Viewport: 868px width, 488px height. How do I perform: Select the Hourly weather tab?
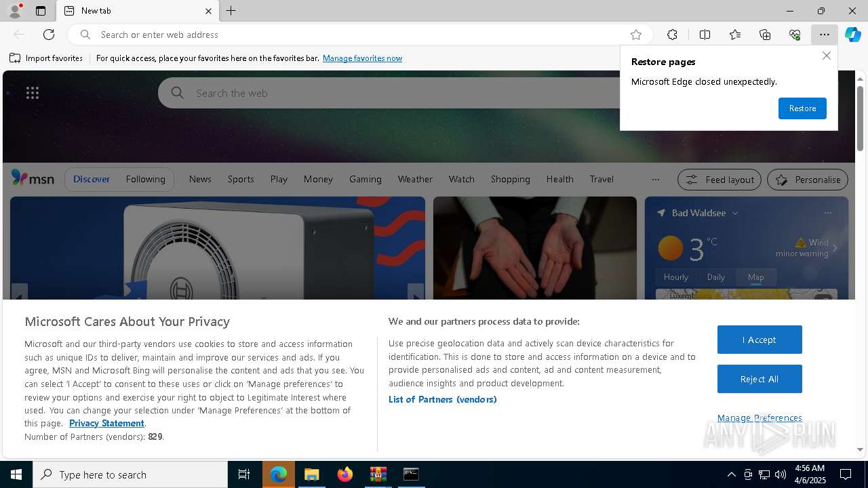[676, 277]
